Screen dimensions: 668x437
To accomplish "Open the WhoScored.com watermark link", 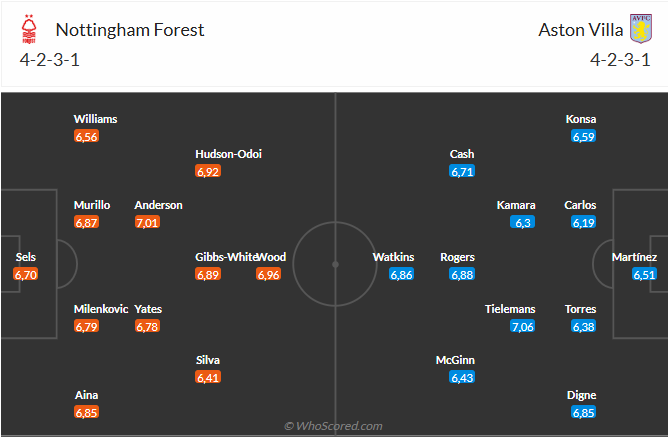I will (334, 426).
